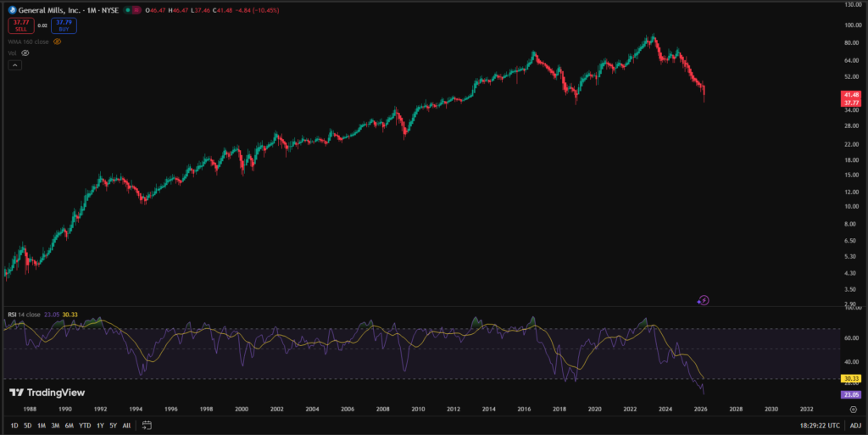This screenshot has height=435, width=868.
Task: Open the chart axis settings gear icon
Action: 853,410
